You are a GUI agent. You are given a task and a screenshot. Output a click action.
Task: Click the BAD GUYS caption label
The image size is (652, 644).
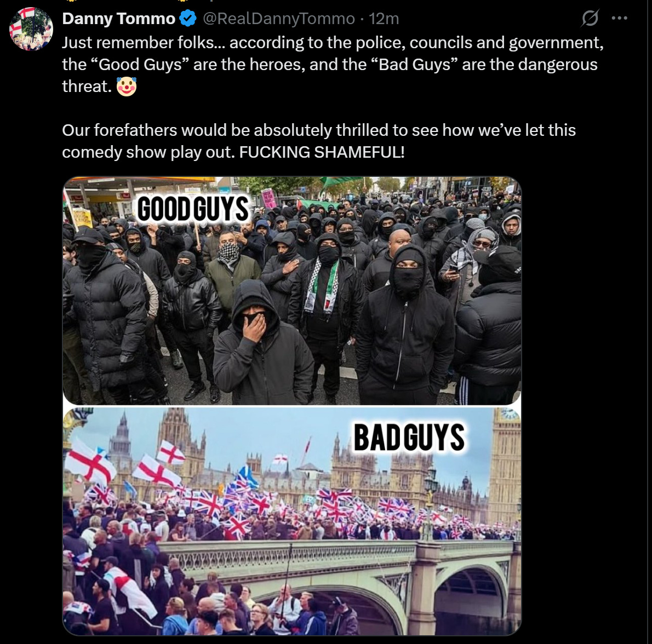409,438
